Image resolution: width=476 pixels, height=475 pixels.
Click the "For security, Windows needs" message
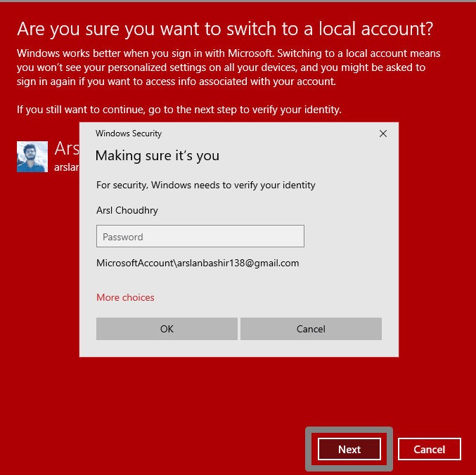coord(206,186)
